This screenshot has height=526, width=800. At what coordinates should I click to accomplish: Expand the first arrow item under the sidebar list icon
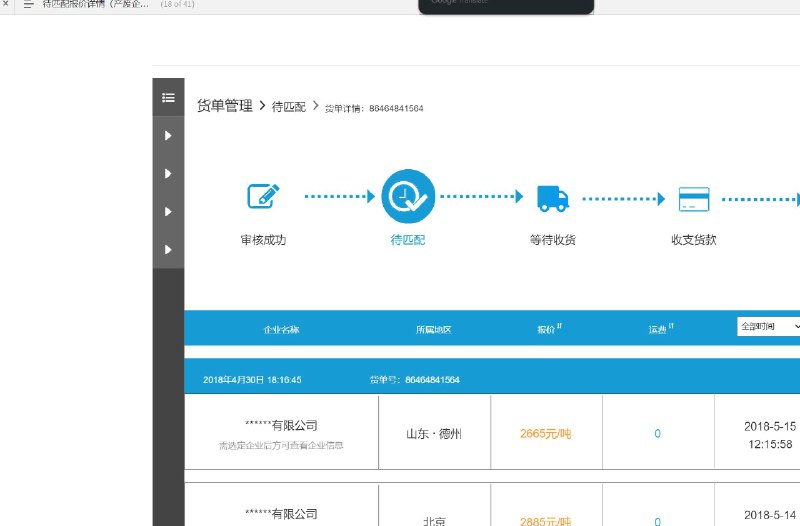168,136
